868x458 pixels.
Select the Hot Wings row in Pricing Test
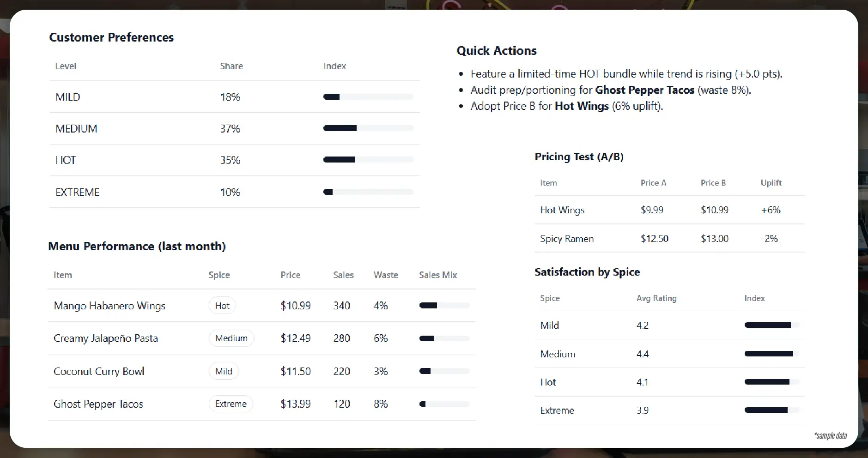pos(669,210)
